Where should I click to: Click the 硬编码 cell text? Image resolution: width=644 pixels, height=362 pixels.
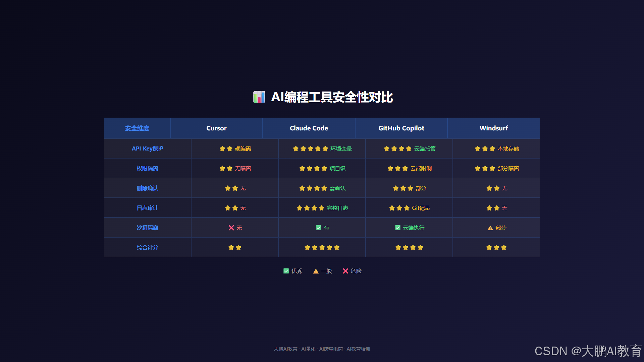[243, 149]
